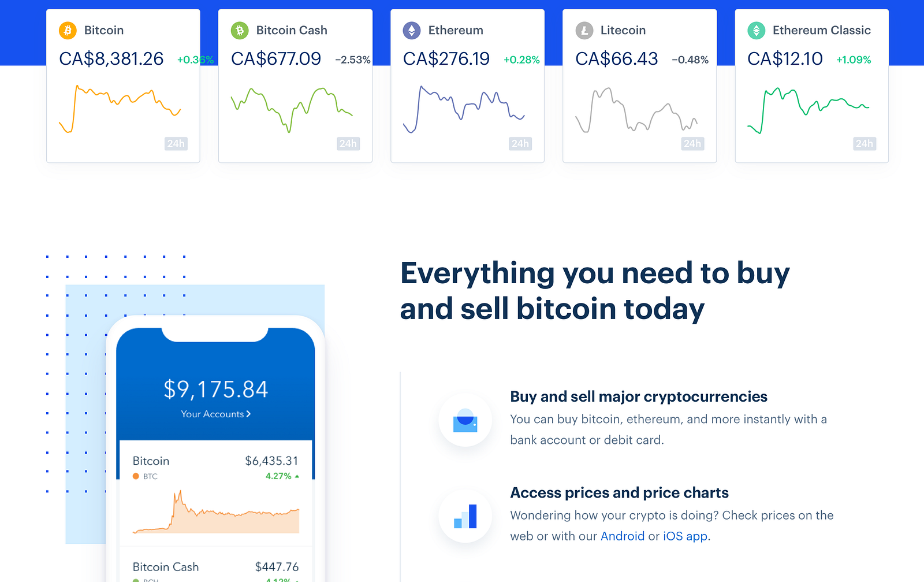Open the Ethereum card title
This screenshot has height=582, width=924.
pos(456,30)
